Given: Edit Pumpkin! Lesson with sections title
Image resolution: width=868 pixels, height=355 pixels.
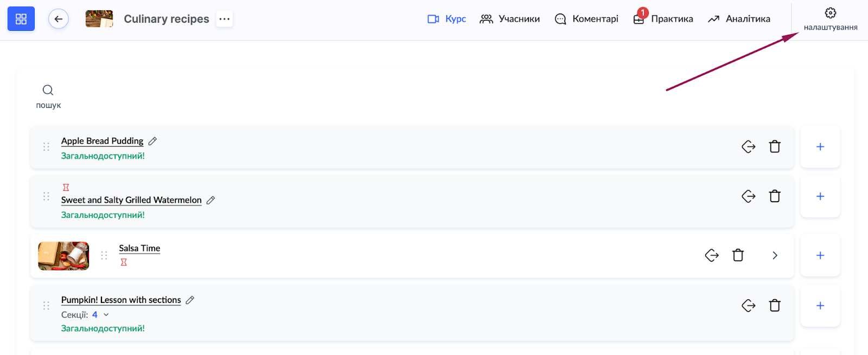Looking at the screenshot, I should [190, 300].
